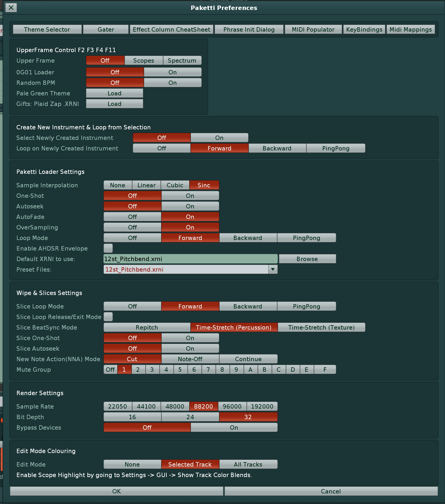The width and height of the screenshot is (445, 504).
Task: Open Effect Column CheatSheet
Action: pyautogui.click(x=171, y=29)
